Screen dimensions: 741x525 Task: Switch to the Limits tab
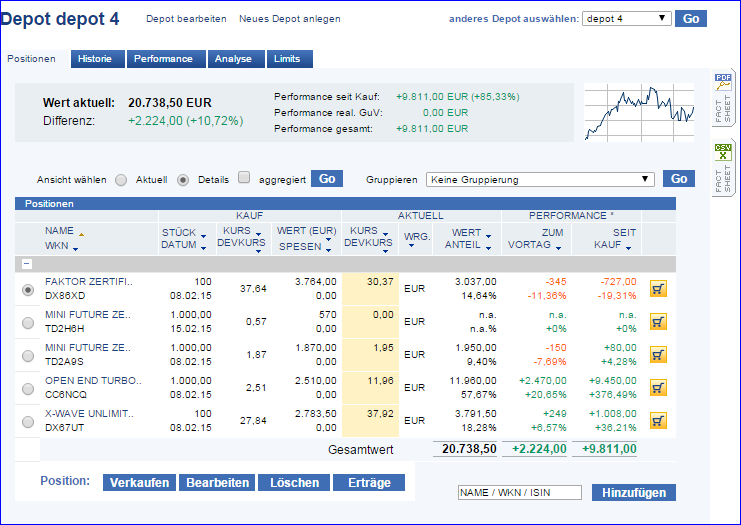coord(290,59)
